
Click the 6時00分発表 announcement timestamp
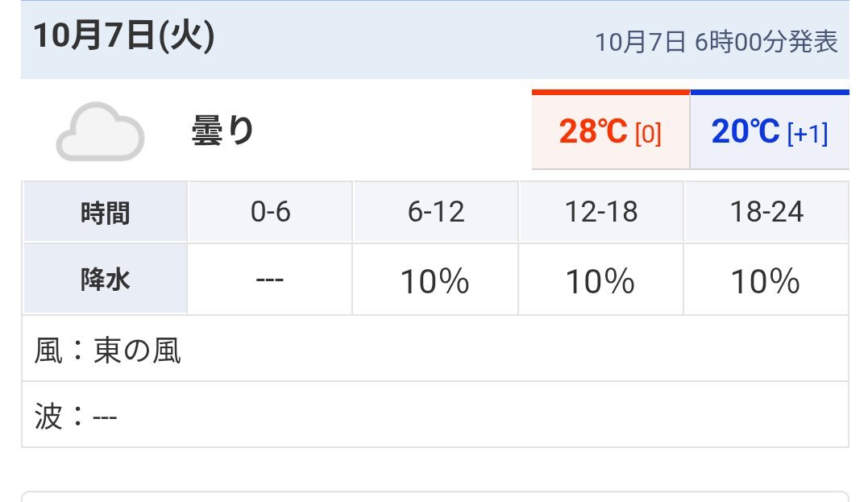click(x=716, y=42)
